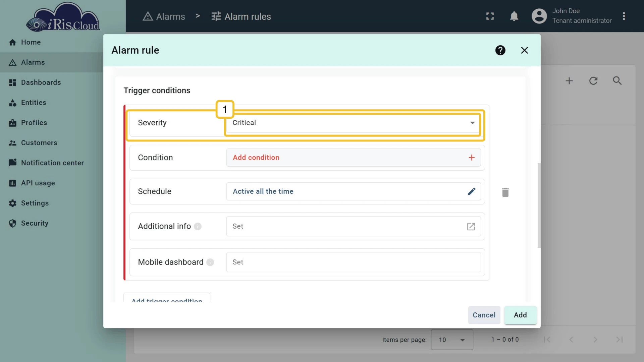644x362 pixels.
Task: Click the Additional info Set field
Action: point(353,226)
